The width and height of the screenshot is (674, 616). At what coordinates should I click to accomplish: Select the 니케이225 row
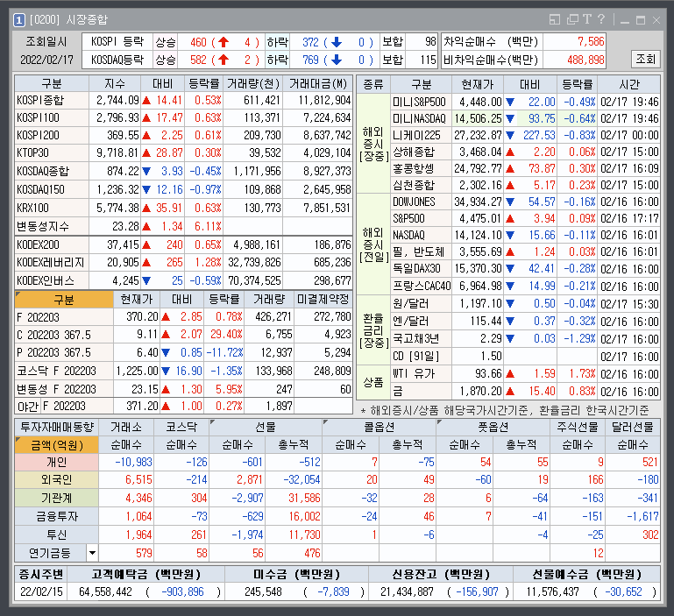click(x=526, y=136)
